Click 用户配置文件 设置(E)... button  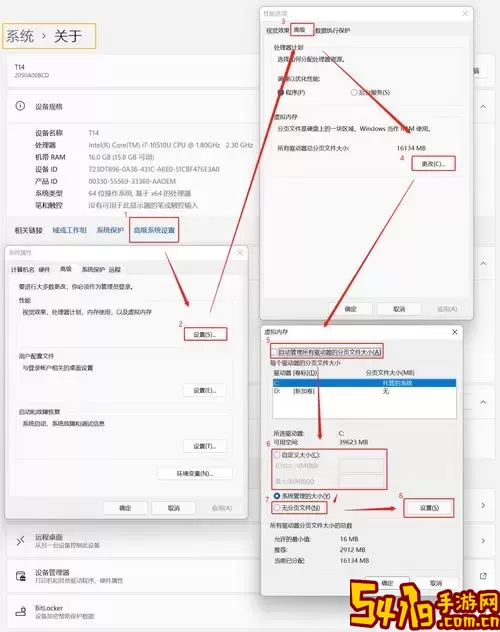pos(205,390)
